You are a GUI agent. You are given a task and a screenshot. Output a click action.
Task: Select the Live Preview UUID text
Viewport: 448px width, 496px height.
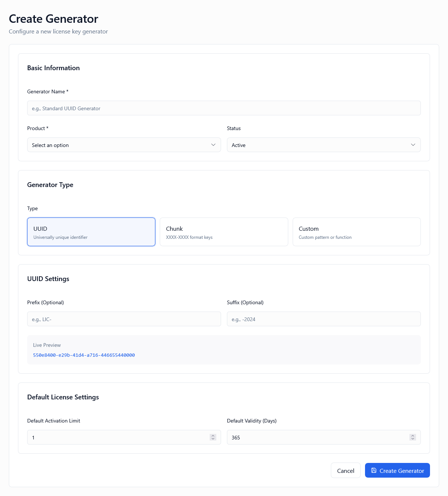[x=84, y=355]
